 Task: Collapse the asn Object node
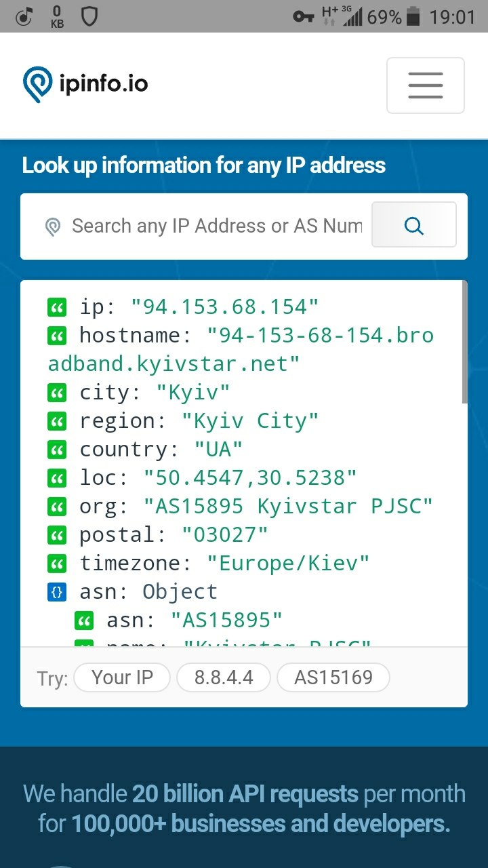pyautogui.click(x=58, y=593)
